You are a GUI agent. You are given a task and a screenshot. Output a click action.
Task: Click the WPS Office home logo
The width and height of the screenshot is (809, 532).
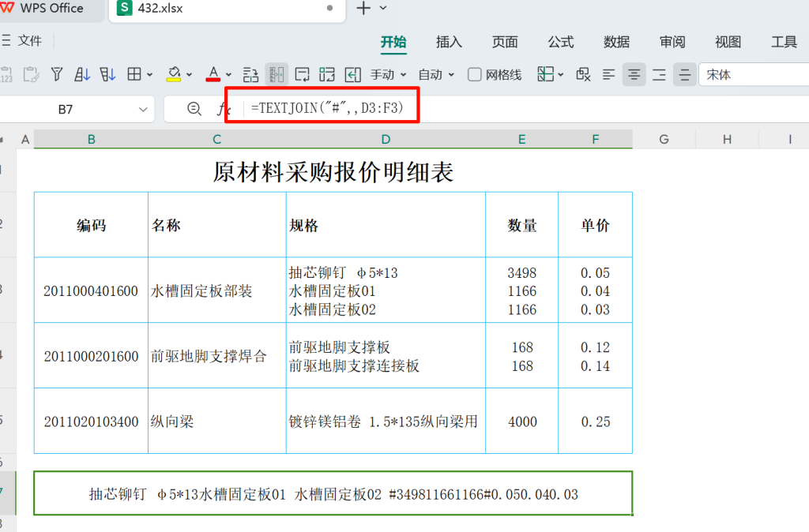[6, 8]
